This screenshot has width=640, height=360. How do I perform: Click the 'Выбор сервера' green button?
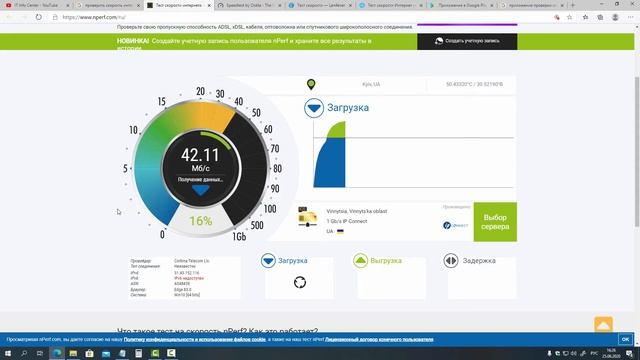[x=495, y=222]
